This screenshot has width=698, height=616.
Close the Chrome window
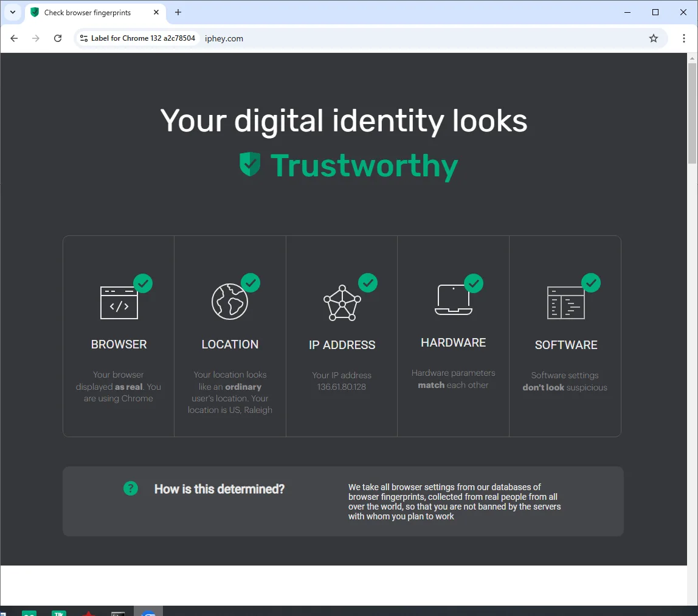pos(683,12)
